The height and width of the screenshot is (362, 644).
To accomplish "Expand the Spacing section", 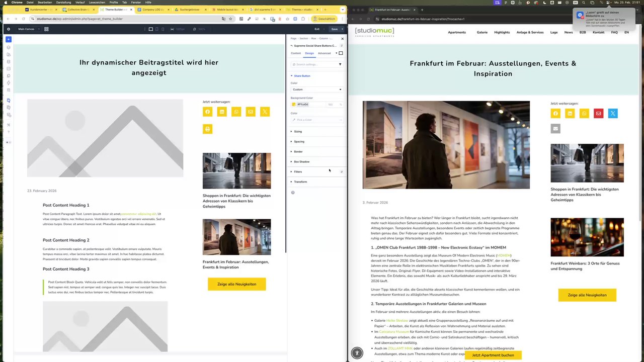I will (299, 142).
